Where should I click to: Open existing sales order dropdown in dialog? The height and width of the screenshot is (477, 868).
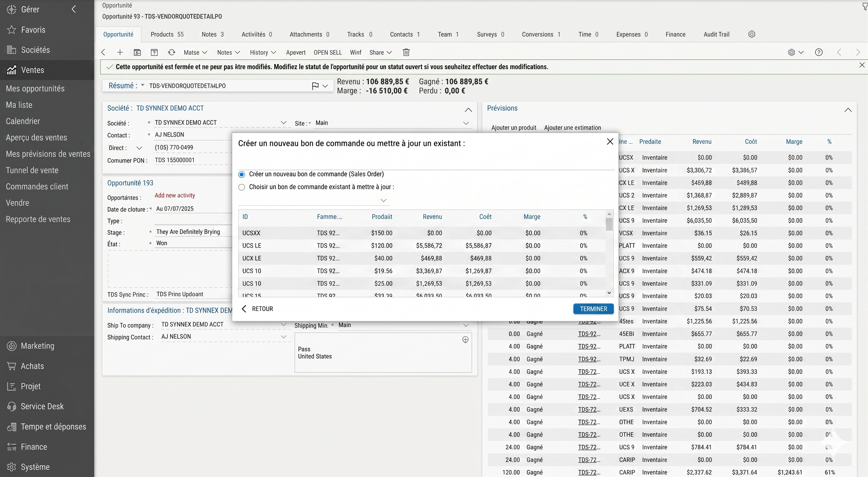[x=383, y=200]
